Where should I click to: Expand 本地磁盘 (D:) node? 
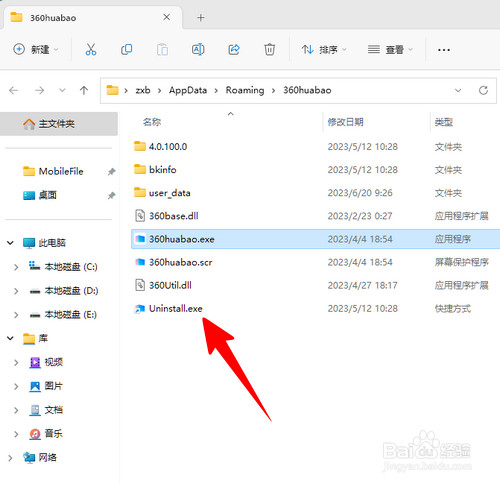click(x=16, y=291)
